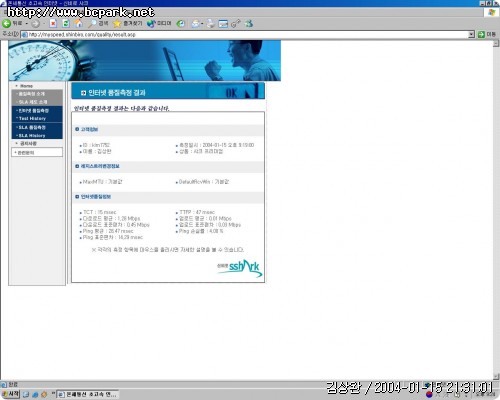Click the 고객정보 section header icon

pyautogui.click(x=77, y=129)
